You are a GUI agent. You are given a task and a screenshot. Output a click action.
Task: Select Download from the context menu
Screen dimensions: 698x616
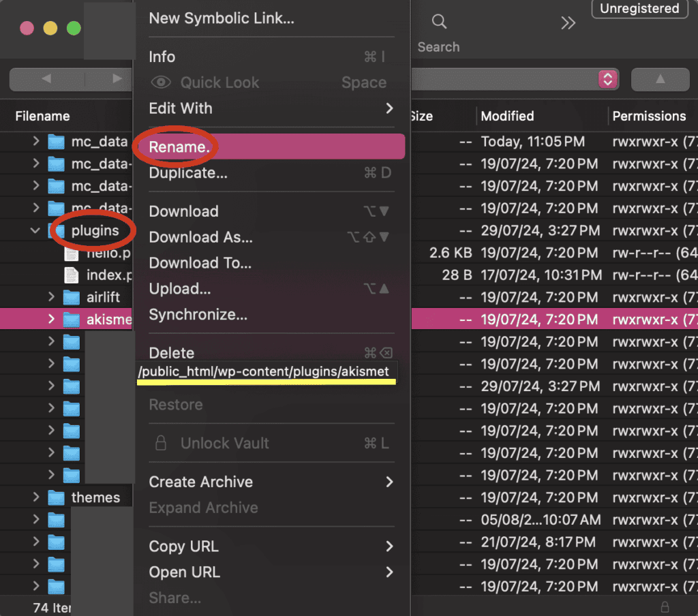pos(271,211)
